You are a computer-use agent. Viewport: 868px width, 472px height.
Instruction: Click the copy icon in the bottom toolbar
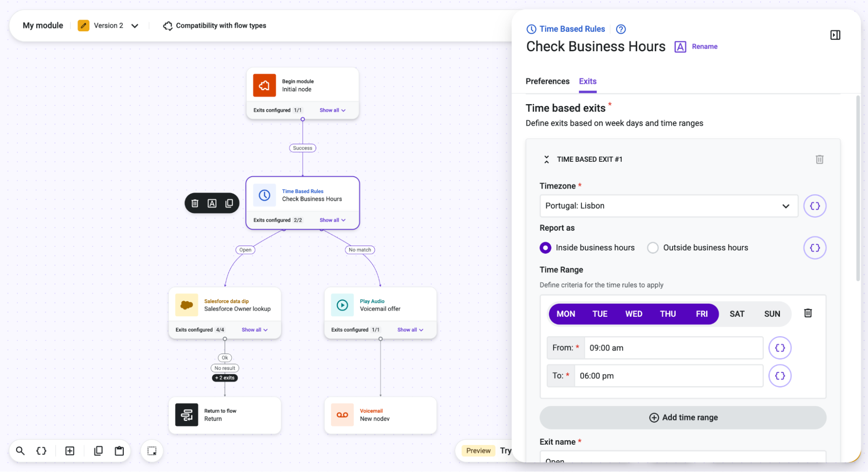(x=98, y=451)
